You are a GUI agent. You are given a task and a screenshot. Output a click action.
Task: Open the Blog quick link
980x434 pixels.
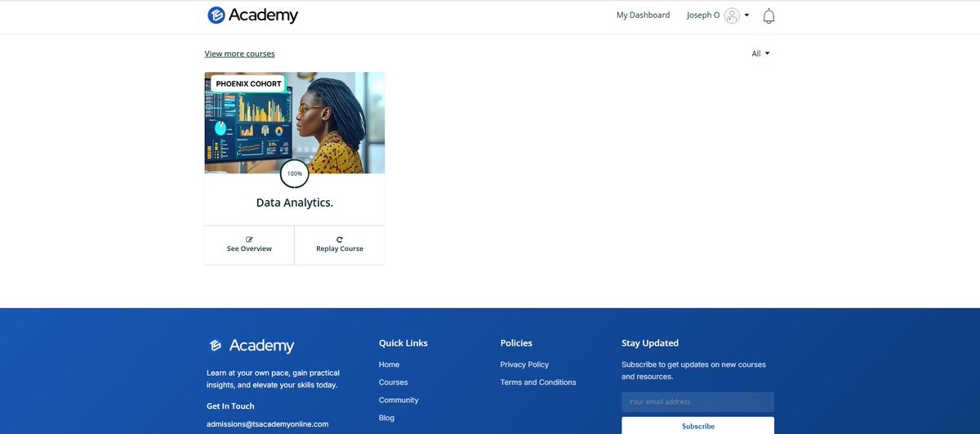point(386,418)
